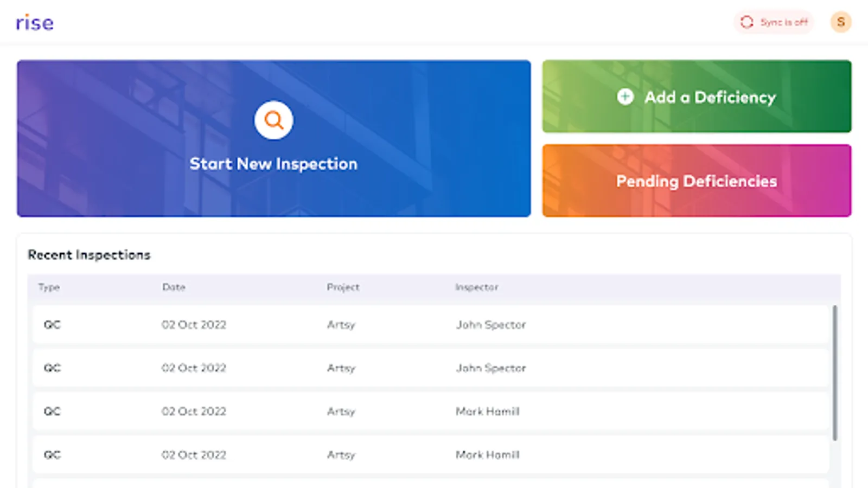The height and width of the screenshot is (488, 868).
Task: Open the Pending Deficiencies card
Action: tap(697, 181)
